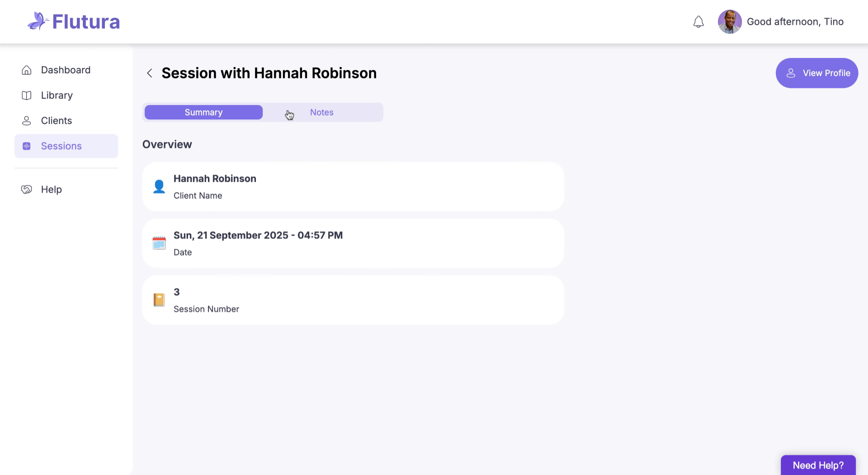Click the calendar icon beside Date
Screen dimensions: 868x475
pyautogui.click(x=159, y=243)
